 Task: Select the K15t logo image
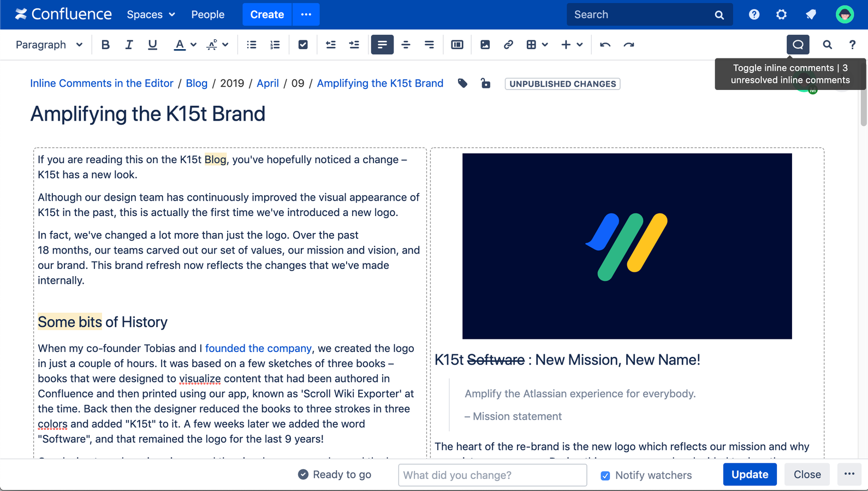pyautogui.click(x=627, y=246)
